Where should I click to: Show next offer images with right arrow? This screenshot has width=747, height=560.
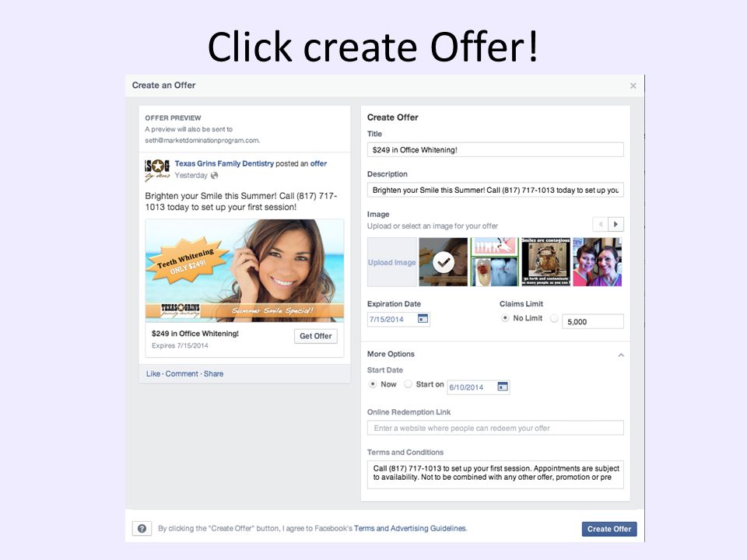tap(616, 224)
